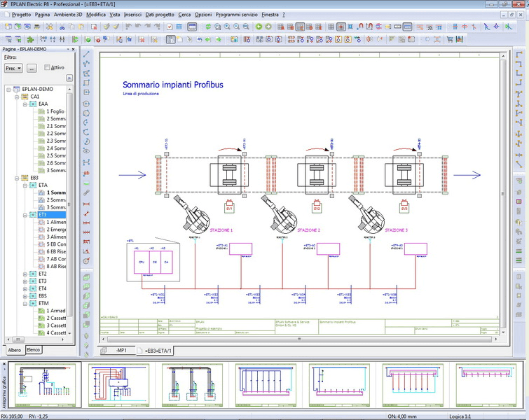Screen dimensions: 529x420
Task: Click the filter '...' browse button
Action: (x=32, y=68)
